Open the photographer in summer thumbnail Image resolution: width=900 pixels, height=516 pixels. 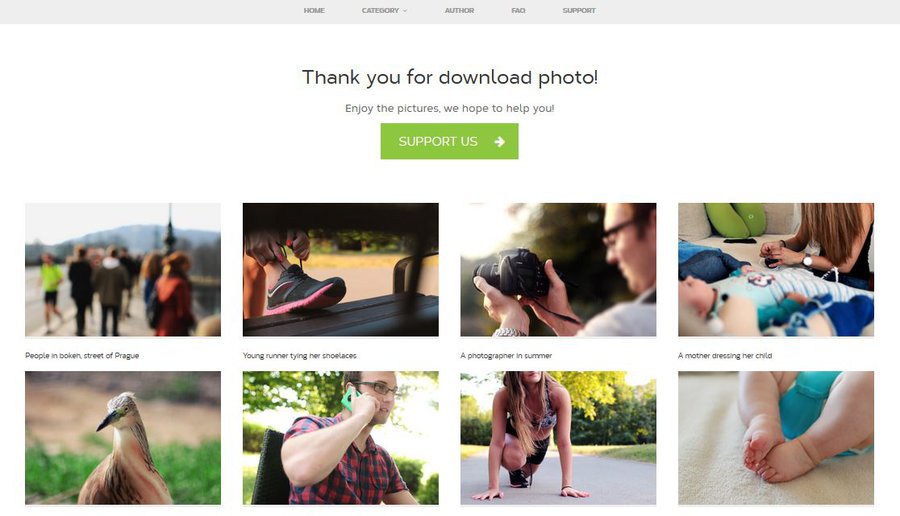pyautogui.click(x=558, y=269)
